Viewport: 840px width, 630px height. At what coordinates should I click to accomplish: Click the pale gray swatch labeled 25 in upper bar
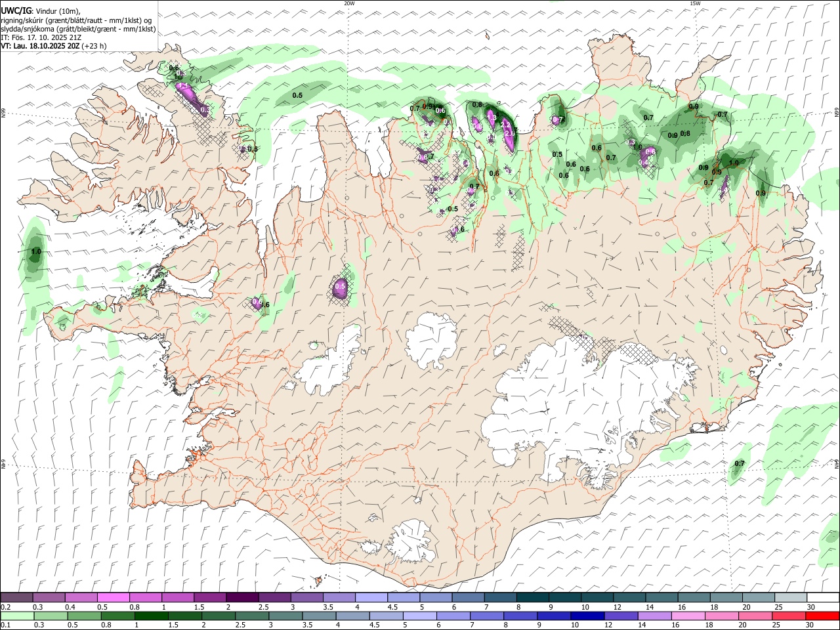pos(791,597)
